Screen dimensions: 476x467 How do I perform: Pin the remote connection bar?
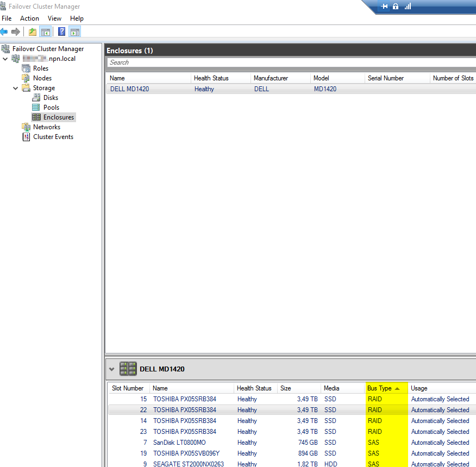(385, 7)
